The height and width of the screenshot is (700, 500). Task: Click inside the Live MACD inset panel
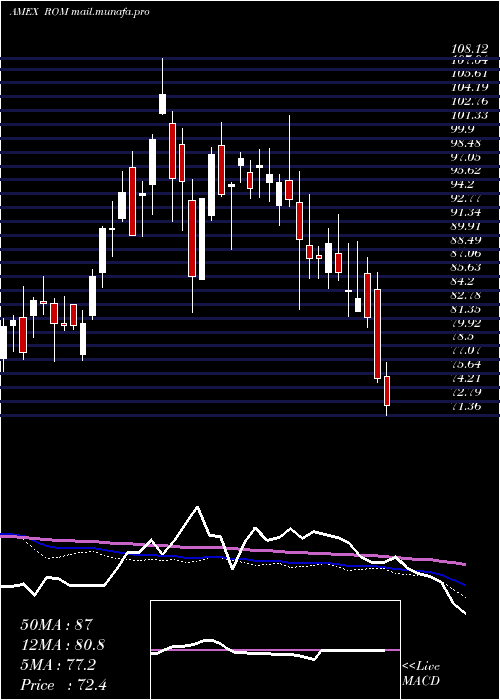point(275,650)
